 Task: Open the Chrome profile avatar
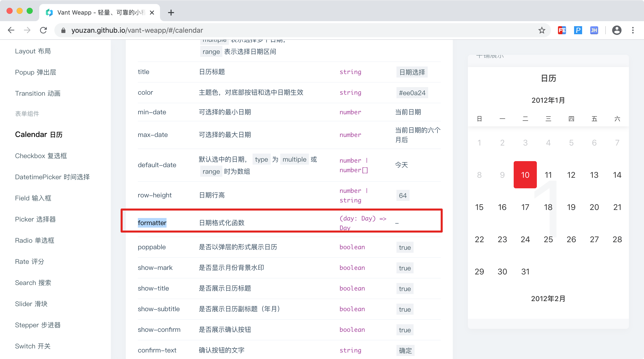coord(617,30)
